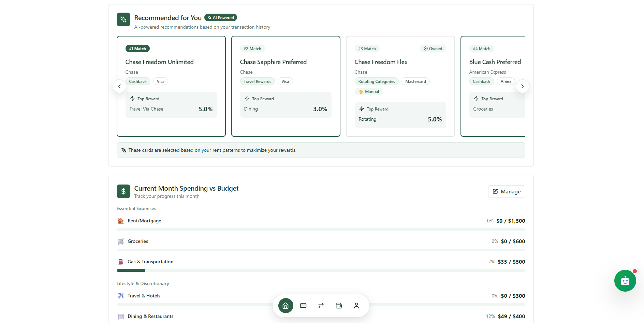Open the Chase Freedom Unlimited card
Viewport: 644px width, 323px height.
click(x=171, y=86)
